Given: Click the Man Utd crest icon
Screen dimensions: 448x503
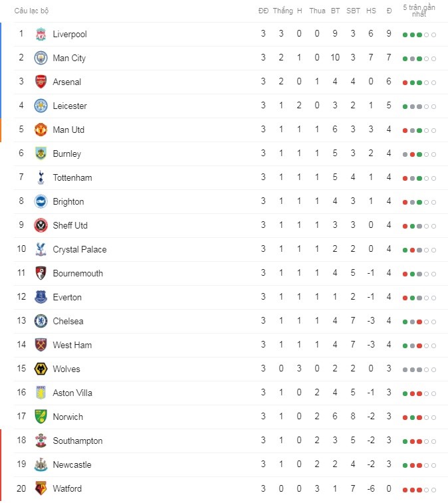Looking at the screenshot, I should point(41,130).
